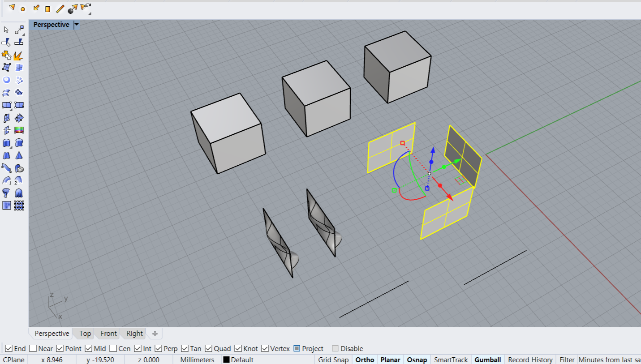Click the Perspective viewport title label
The image size is (641, 364).
pos(51,25)
